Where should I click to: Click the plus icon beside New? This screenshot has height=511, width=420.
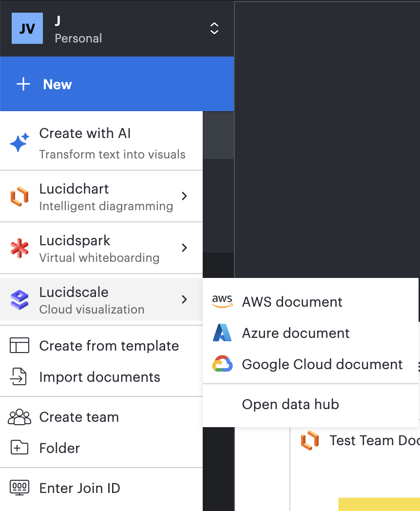click(x=23, y=84)
